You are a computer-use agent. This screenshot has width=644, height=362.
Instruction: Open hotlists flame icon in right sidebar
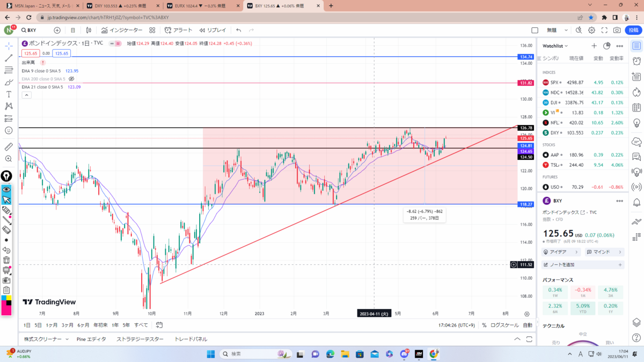[x=636, y=92]
